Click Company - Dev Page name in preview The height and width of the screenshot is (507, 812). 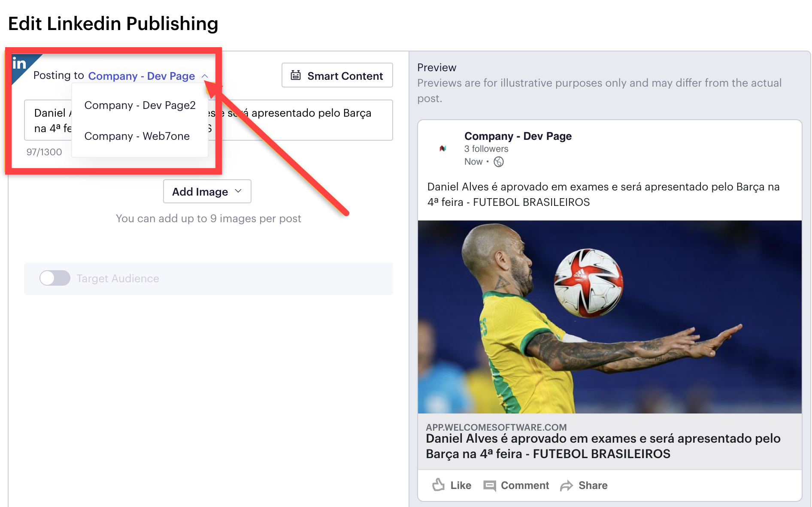click(518, 136)
